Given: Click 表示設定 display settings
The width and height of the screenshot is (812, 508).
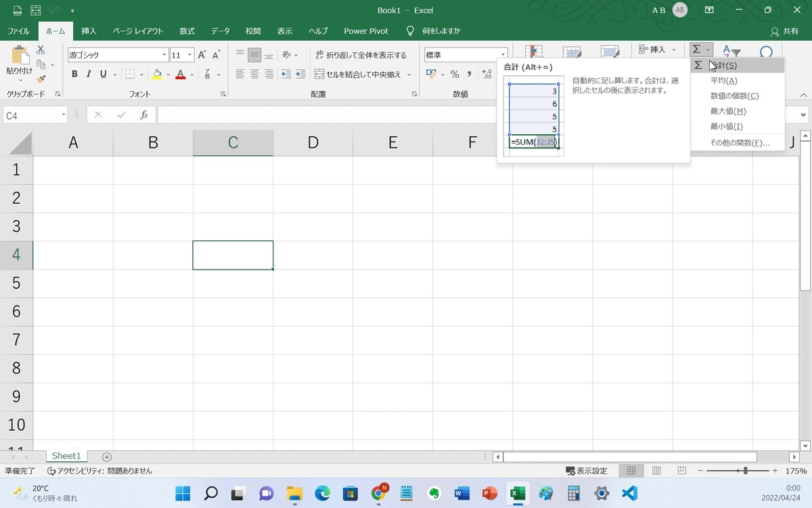Looking at the screenshot, I should pyautogui.click(x=587, y=471).
